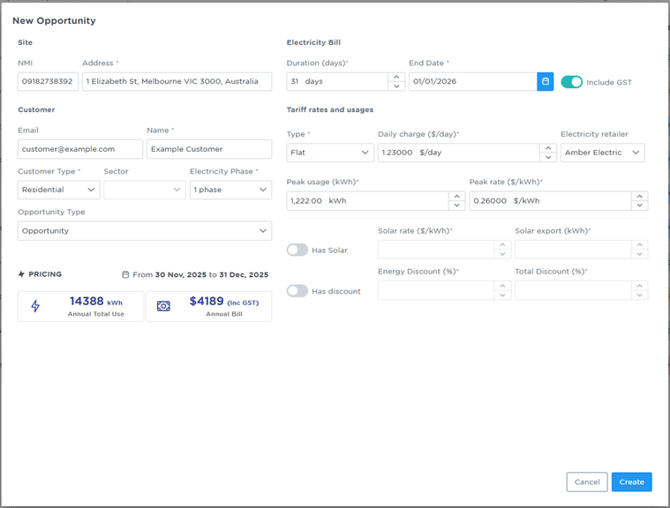Click the Cancel button
Image resolution: width=670 pixels, height=508 pixels.
(x=587, y=482)
